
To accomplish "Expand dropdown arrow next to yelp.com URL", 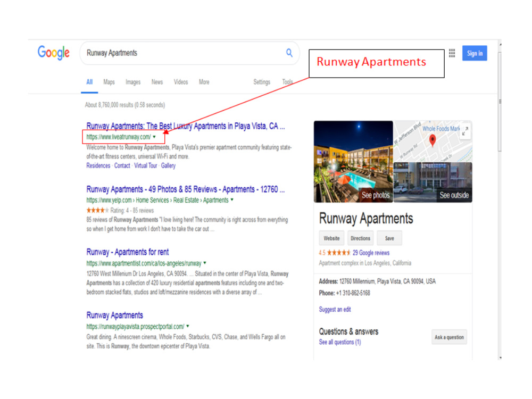I will click(232, 200).
